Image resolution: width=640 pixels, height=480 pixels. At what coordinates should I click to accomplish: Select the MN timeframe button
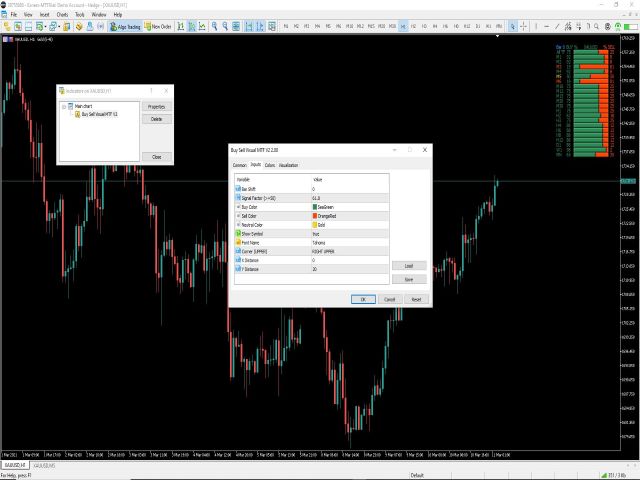[499, 27]
